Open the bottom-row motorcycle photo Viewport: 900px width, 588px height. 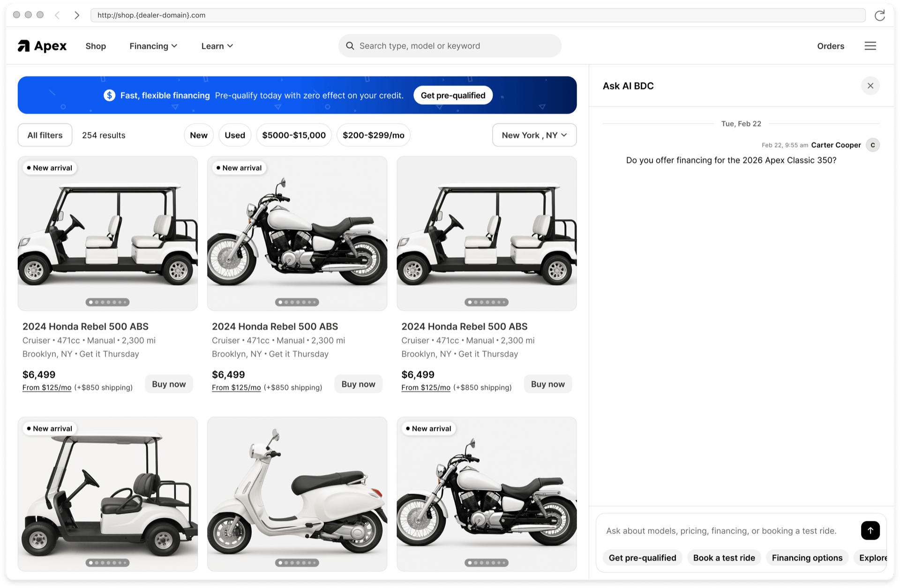pyautogui.click(x=486, y=493)
